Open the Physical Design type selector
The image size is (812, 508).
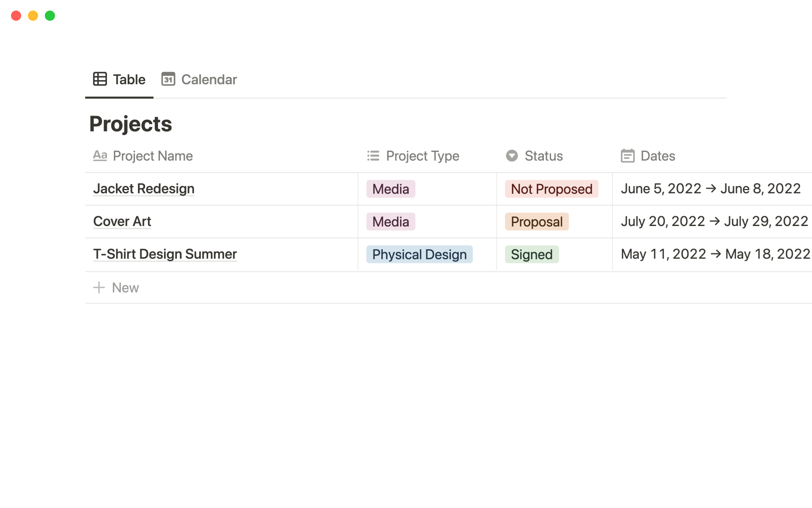tap(419, 254)
